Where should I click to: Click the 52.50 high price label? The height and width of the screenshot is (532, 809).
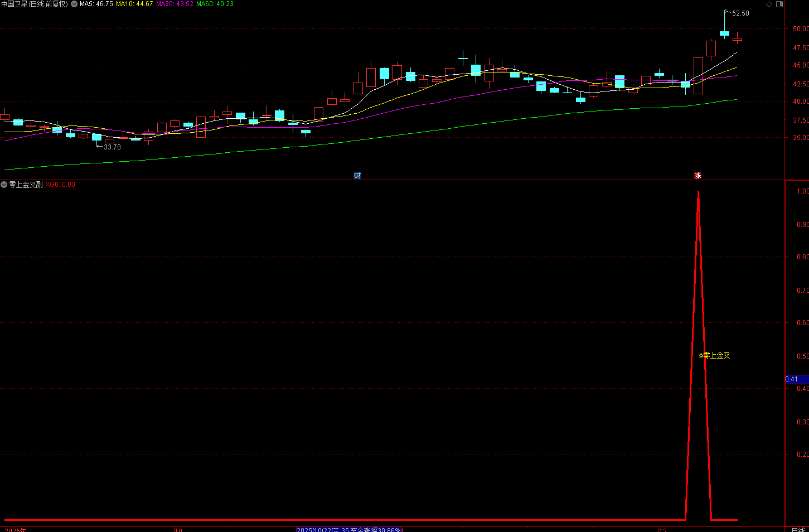[x=740, y=13]
